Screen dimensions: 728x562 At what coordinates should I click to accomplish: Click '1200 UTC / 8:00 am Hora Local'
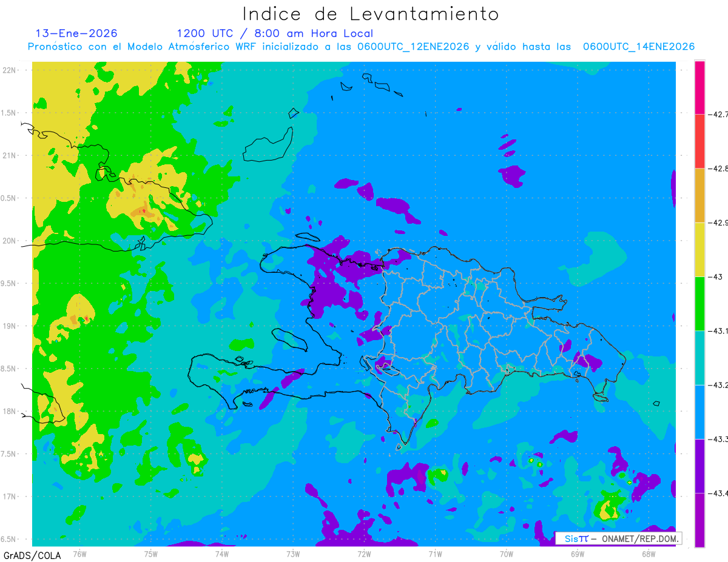pos(275,33)
